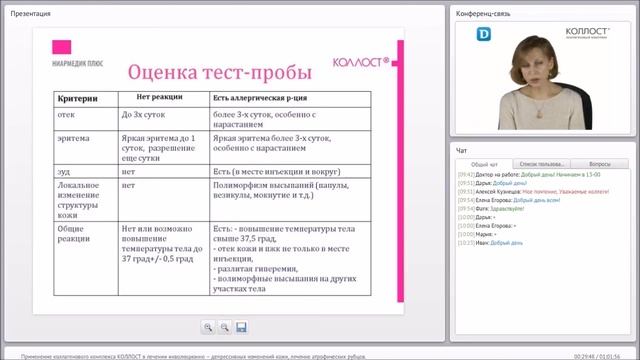The image size is (640, 360).
Task: Open the Вопросы tab
Action: click(600, 164)
